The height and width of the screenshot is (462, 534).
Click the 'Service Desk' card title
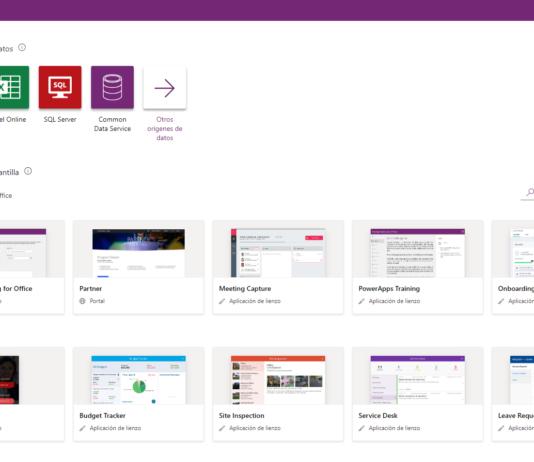click(378, 416)
